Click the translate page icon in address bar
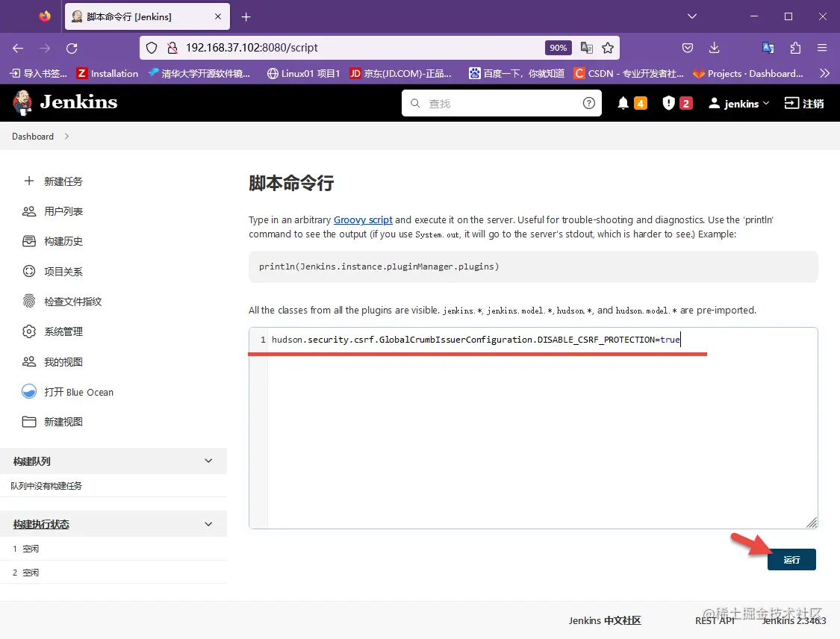This screenshot has height=639, width=840. pos(587,48)
